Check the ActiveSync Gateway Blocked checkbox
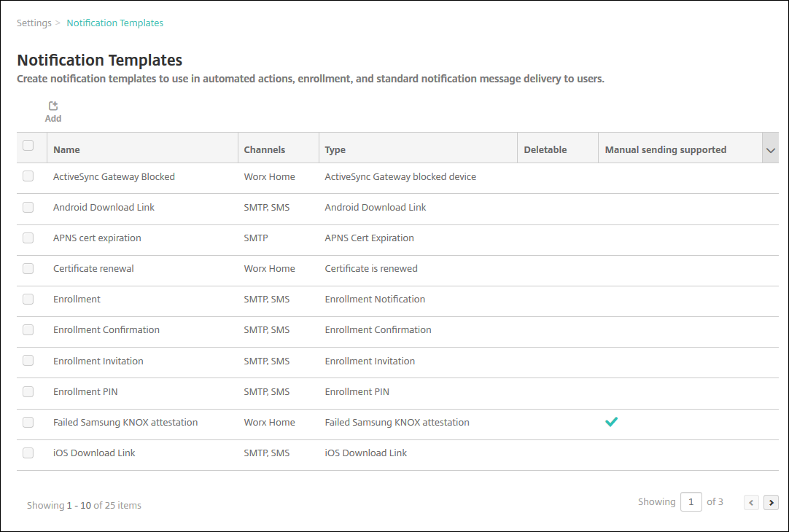 [28, 176]
